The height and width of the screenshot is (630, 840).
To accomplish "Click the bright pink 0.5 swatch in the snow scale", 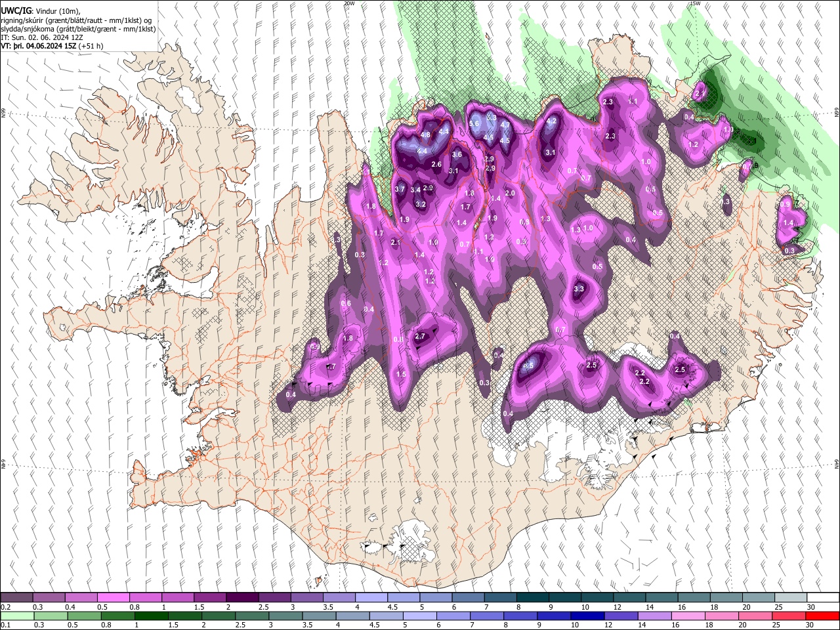I will (x=113, y=598).
